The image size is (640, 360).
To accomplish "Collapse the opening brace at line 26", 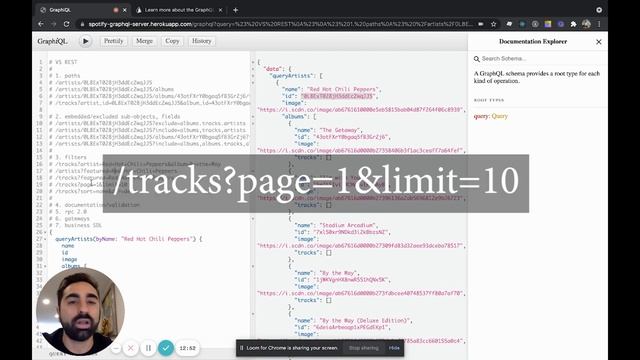I will tap(45, 232).
